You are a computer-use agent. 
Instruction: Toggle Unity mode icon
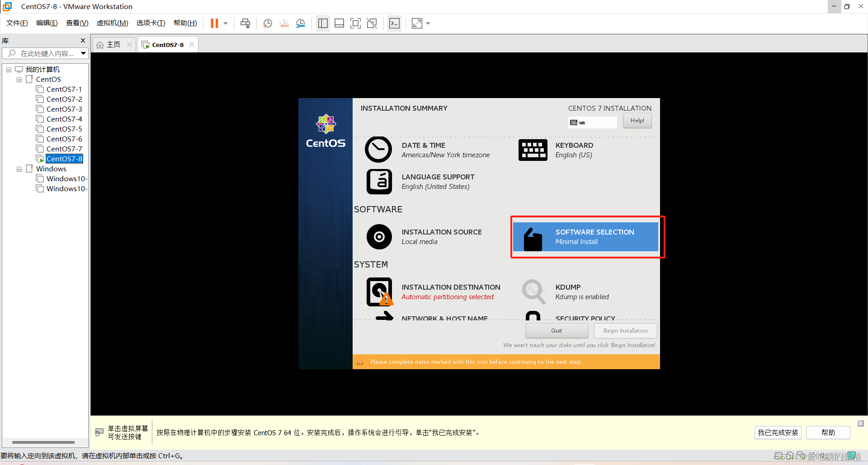pyautogui.click(x=372, y=23)
